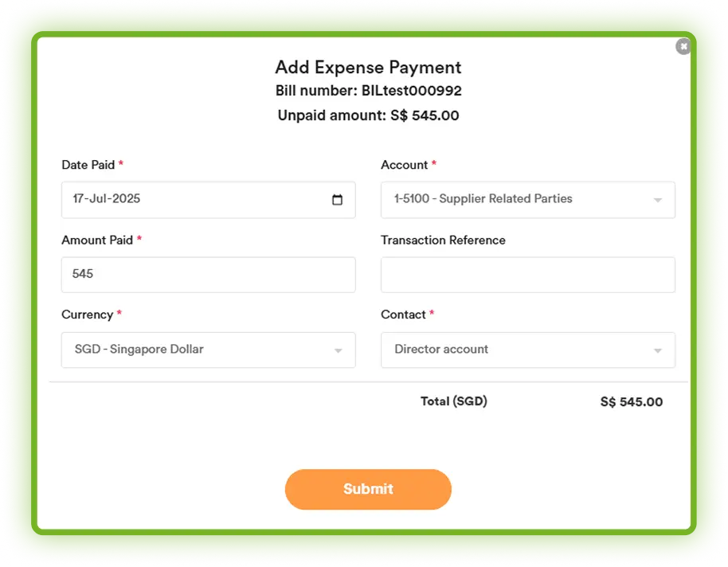Viewport: 728px width, 567px height.
Task: Click into the empty Transaction Reference field
Action: (x=527, y=274)
